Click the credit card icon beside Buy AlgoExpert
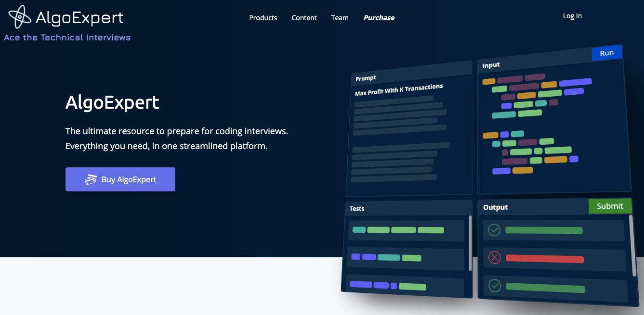 click(x=91, y=179)
